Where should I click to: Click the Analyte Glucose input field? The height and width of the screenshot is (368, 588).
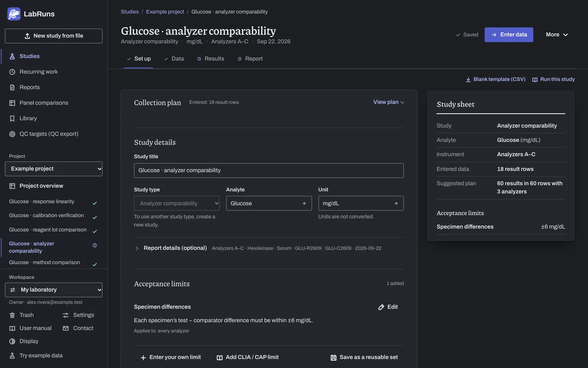(x=269, y=203)
